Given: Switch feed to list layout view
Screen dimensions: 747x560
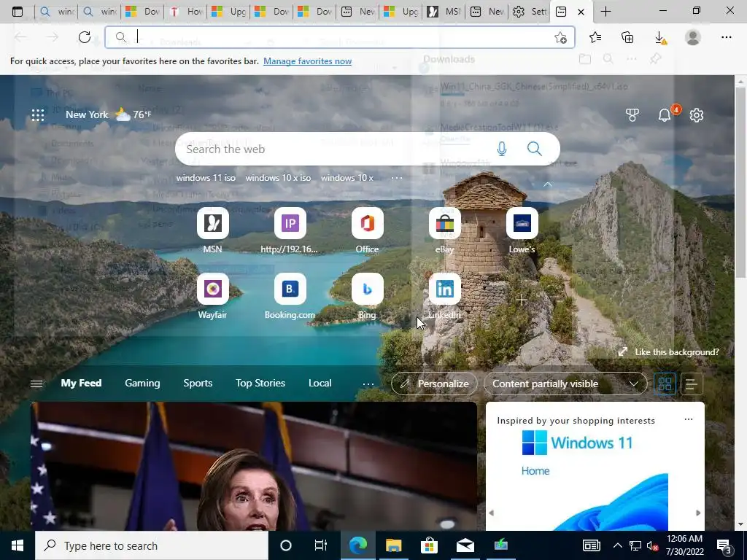Looking at the screenshot, I should (x=692, y=384).
